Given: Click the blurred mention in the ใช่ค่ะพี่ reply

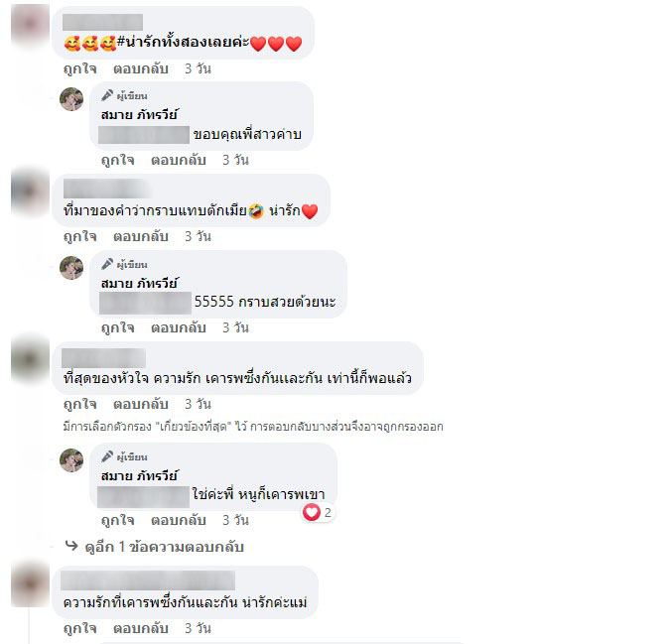Looking at the screenshot, I should pos(143,497).
